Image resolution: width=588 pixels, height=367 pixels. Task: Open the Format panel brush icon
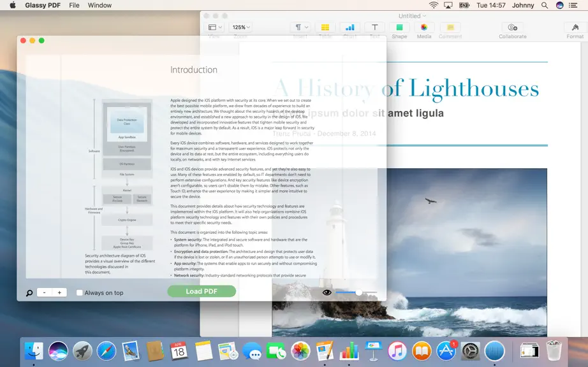tap(575, 27)
